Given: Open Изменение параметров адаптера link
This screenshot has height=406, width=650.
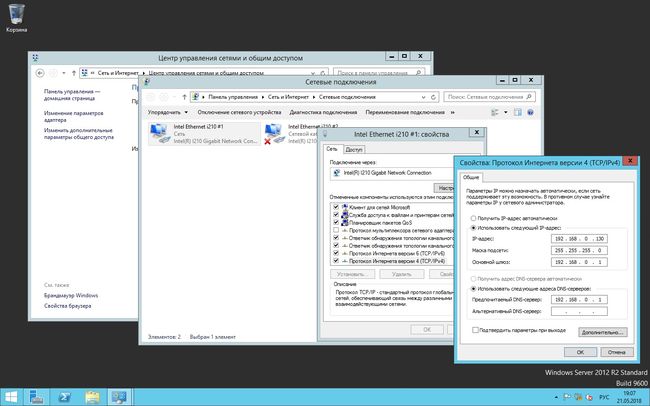Looking at the screenshot, I should [74, 117].
